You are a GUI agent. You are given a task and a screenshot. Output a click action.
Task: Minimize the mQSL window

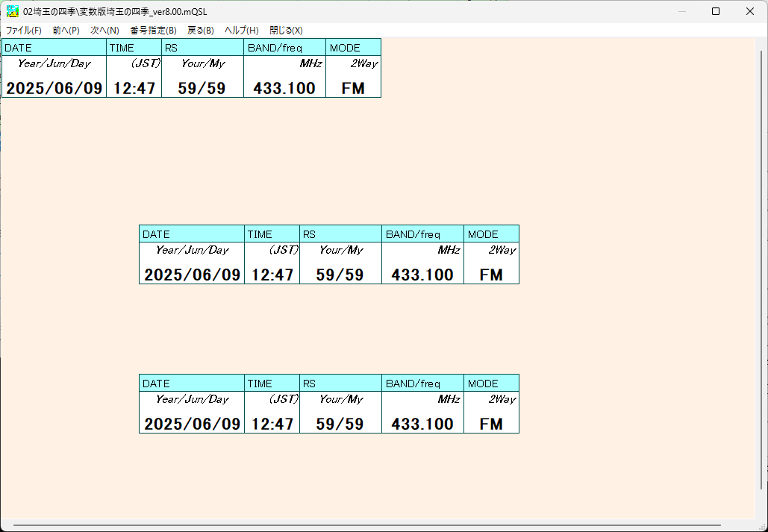[681, 11]
